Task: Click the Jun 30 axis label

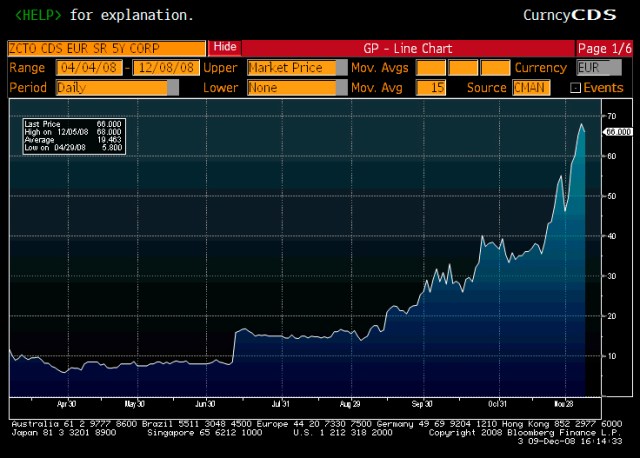Action: [205, 404]
